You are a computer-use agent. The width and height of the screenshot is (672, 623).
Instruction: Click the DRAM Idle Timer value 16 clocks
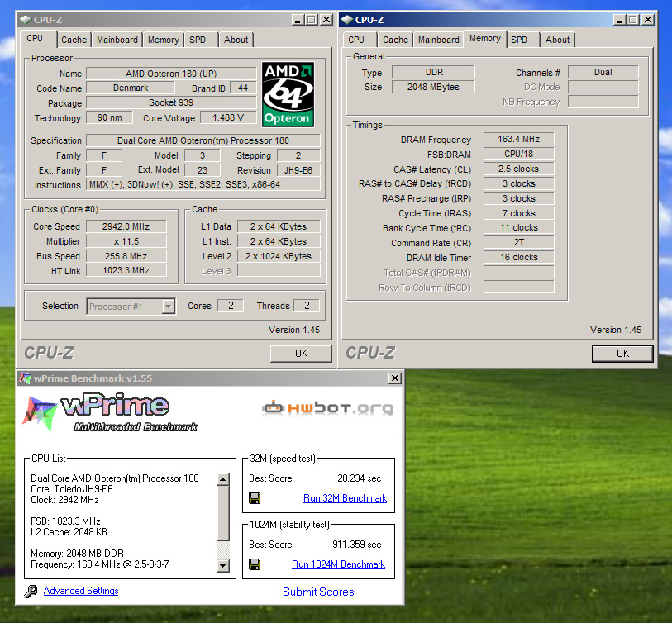(518, 257)
